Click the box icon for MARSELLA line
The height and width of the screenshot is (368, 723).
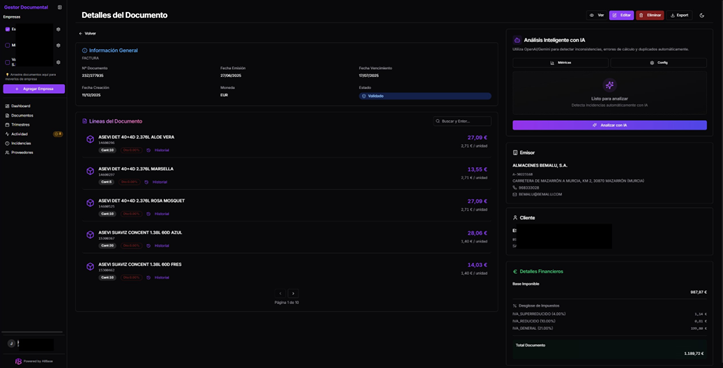[x=90, y=171]
